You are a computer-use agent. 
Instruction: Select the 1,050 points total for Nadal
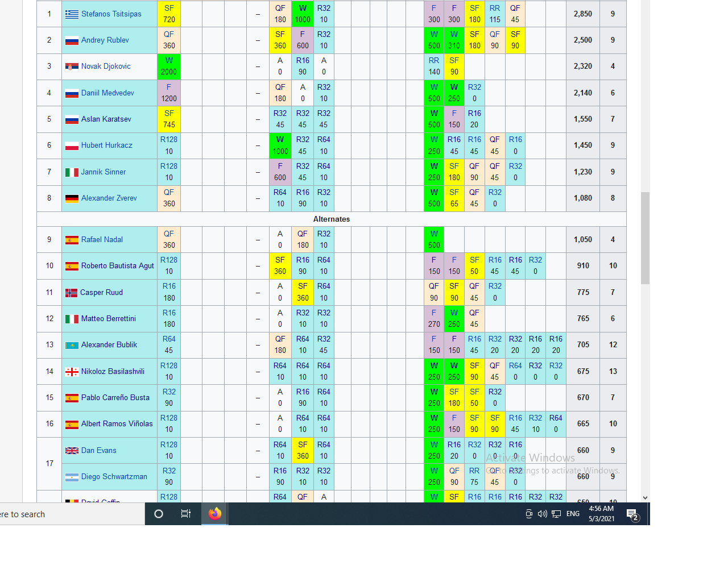point(583,240)
